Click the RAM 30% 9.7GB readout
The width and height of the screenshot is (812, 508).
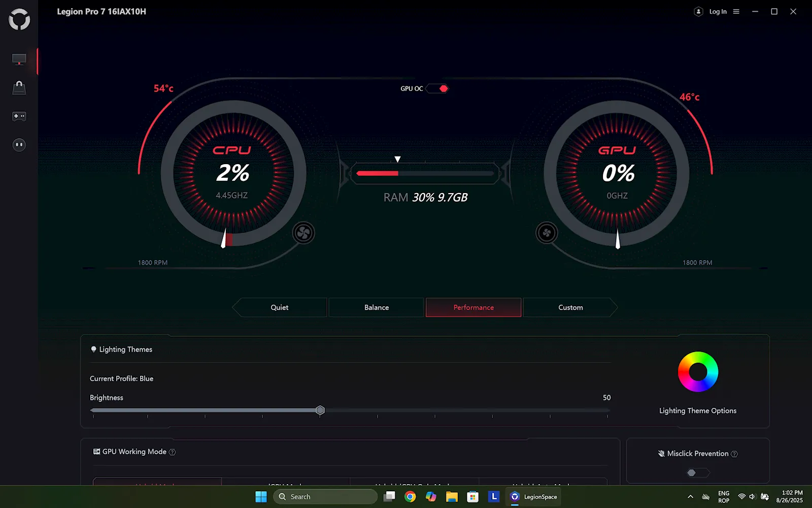425,197
